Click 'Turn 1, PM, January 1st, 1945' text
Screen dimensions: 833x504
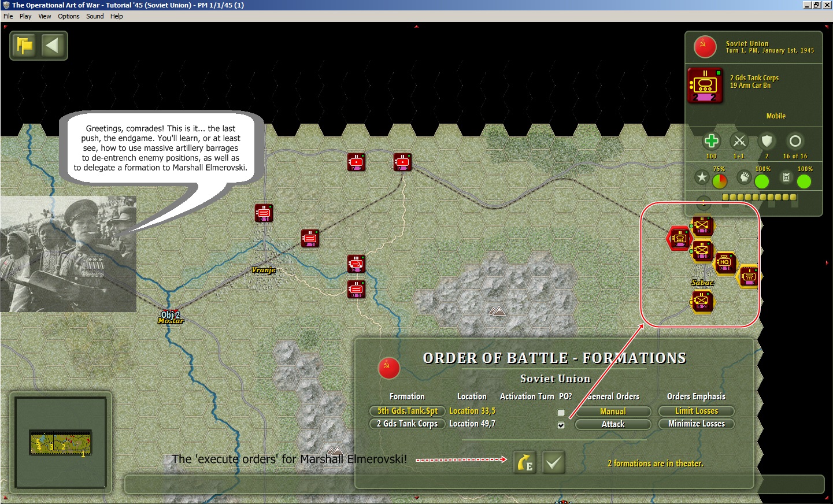(770, 51)
